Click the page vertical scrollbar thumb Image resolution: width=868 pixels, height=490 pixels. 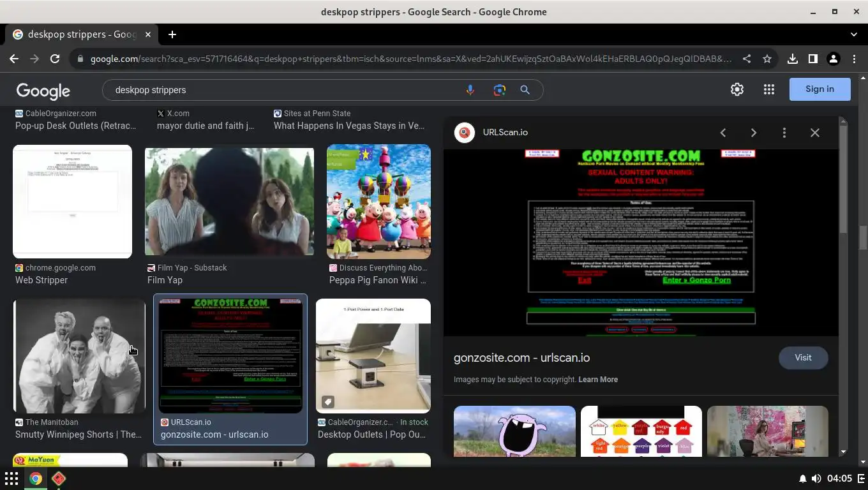864,237
